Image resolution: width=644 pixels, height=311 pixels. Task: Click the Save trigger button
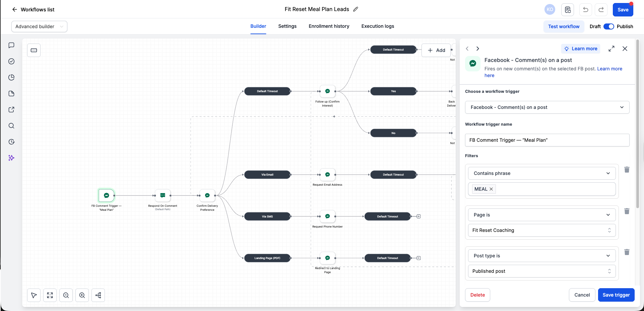616,295
